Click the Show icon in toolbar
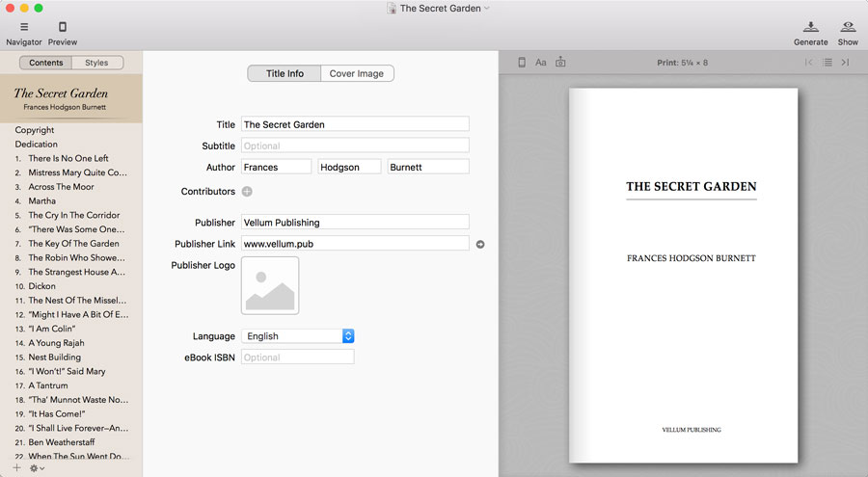The width and height of the screenshot is (868, 477). [x=848, y=27]
